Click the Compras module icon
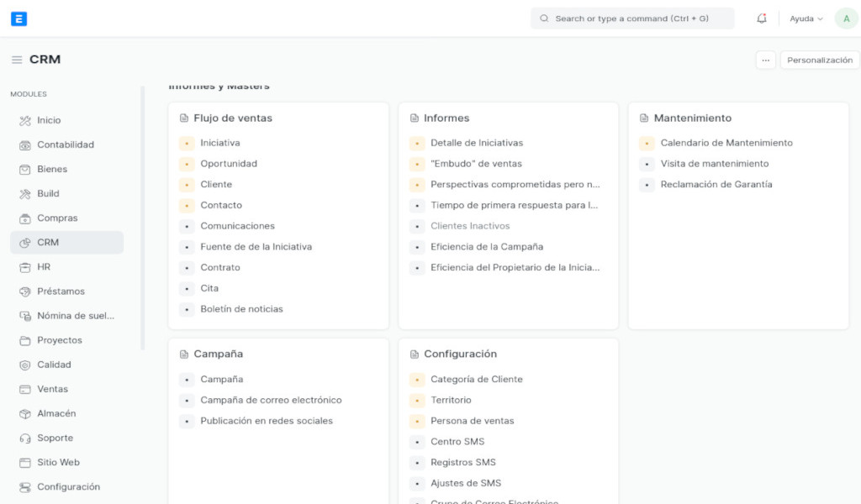 tap(25, 218)
